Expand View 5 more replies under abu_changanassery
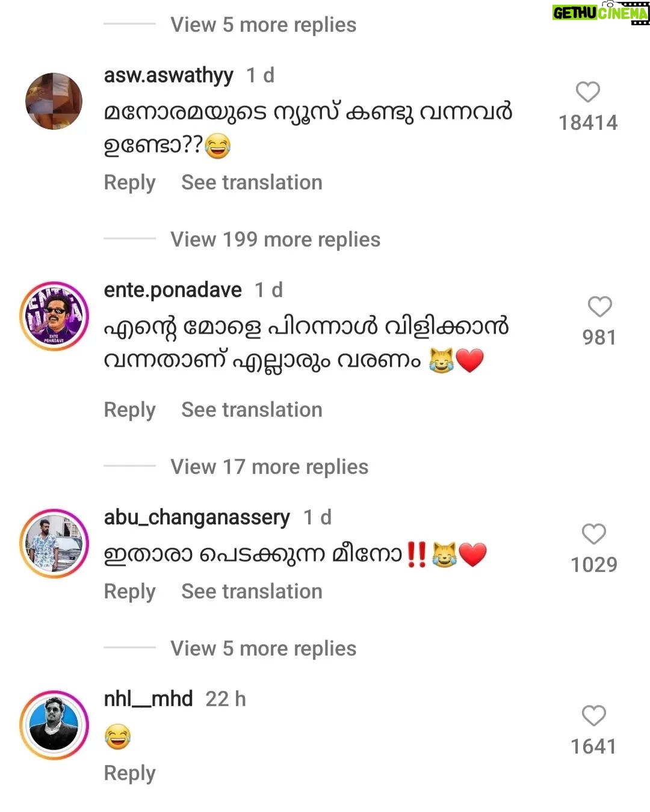 (264, 648)
